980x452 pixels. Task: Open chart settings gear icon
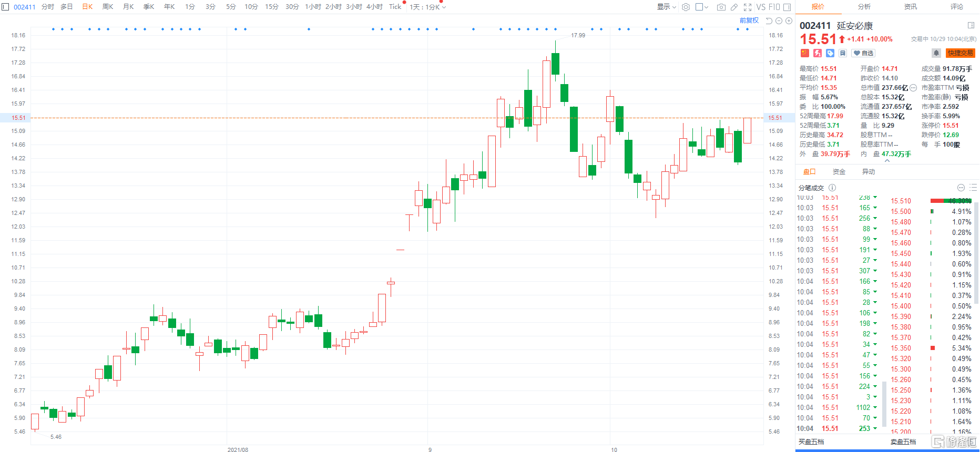pos(686,7)
